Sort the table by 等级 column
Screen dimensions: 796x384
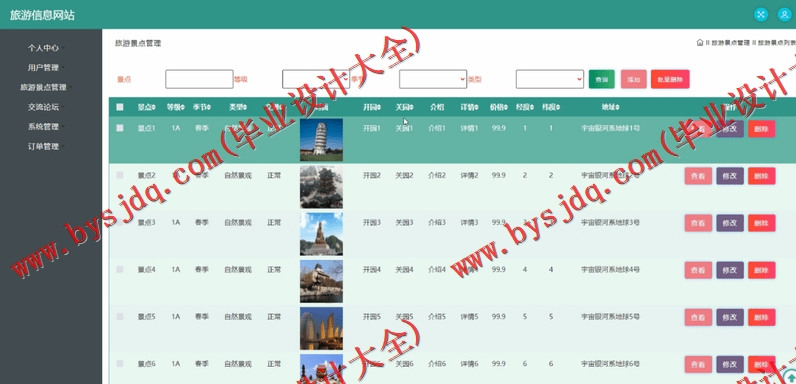point(176,107)
